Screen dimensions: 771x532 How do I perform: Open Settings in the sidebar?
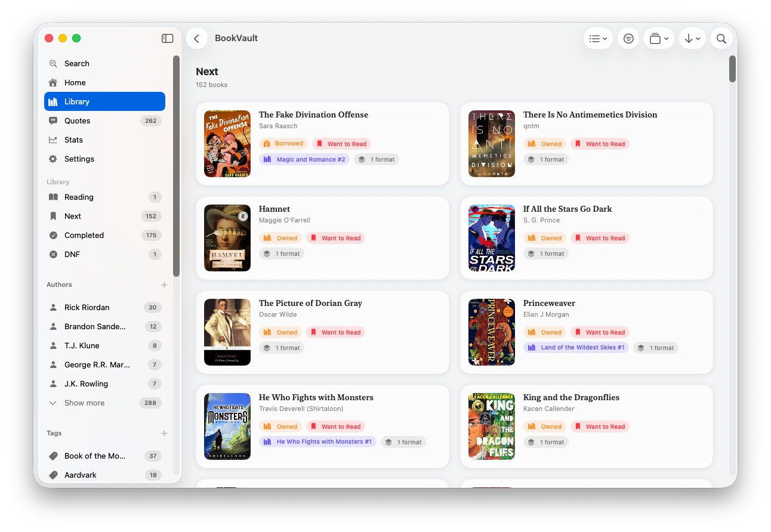[104, 159]
